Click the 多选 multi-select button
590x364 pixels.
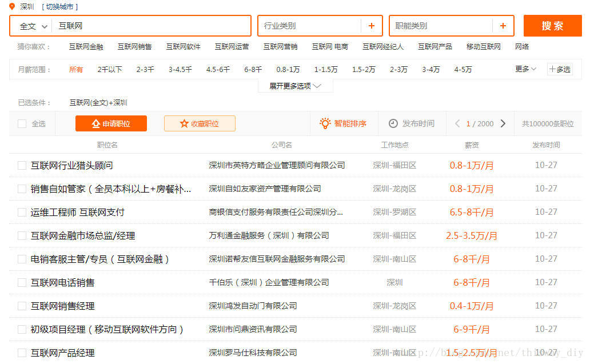[560, 69]
